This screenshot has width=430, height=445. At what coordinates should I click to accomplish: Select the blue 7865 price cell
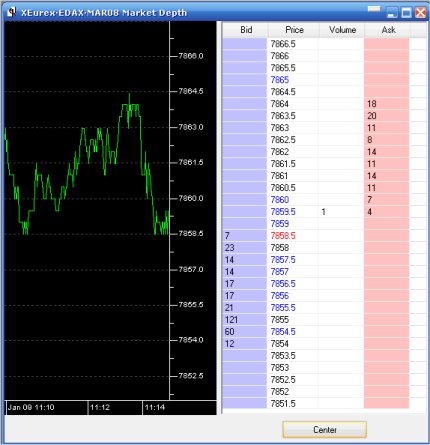[x=292, y=80]
